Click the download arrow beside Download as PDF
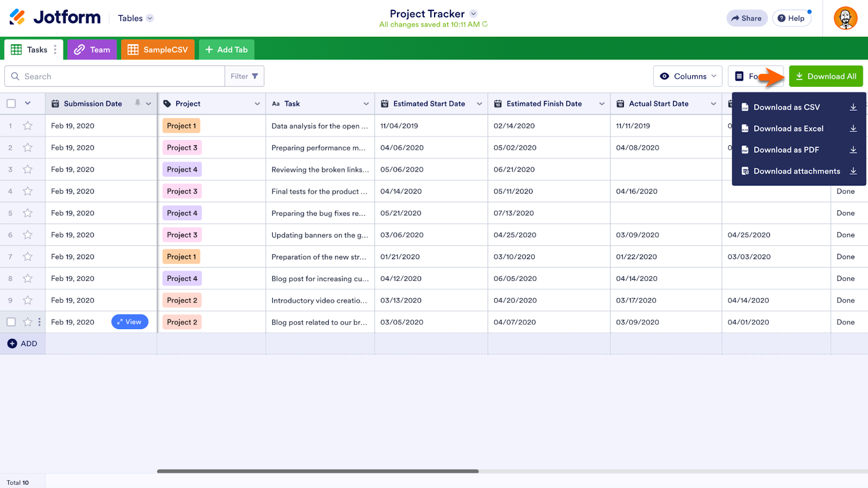This screenshot has height=488, width=868. click(853, 150)
